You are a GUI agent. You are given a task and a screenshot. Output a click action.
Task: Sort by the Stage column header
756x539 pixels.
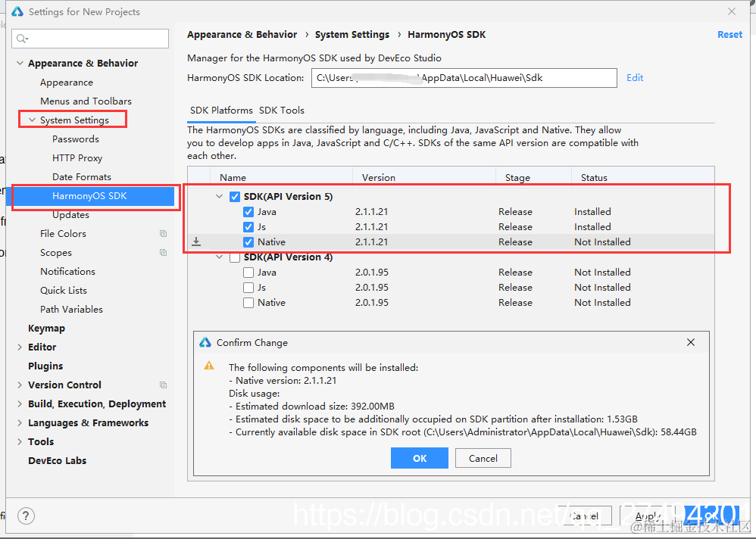517,177
